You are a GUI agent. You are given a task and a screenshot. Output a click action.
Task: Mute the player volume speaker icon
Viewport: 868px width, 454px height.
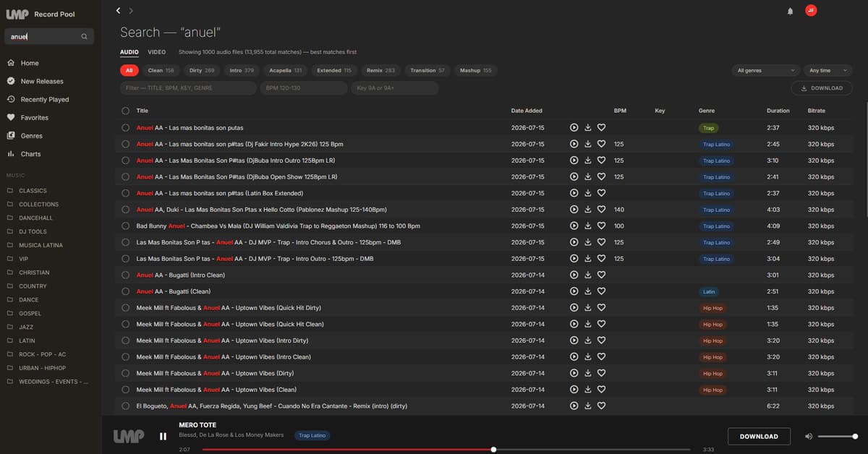(809, 437)
